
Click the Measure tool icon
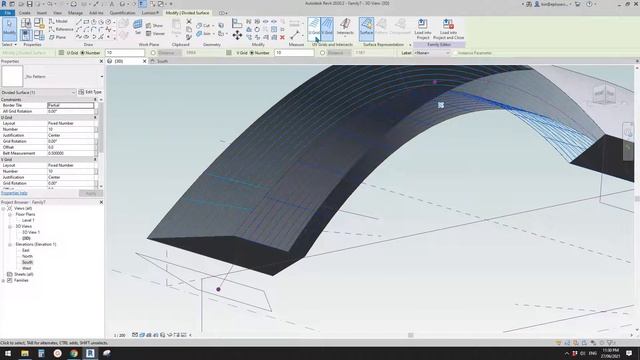295,36
